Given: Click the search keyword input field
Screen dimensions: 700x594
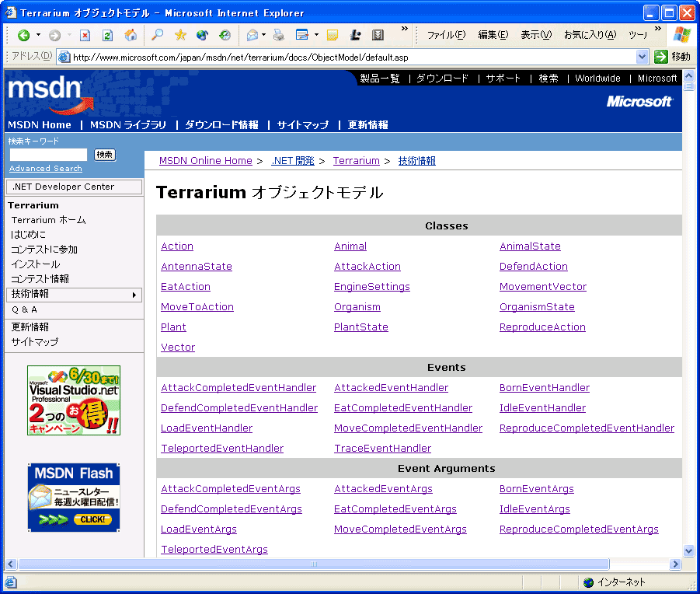Looking at the screenshot, I should [x=48, y=155].
